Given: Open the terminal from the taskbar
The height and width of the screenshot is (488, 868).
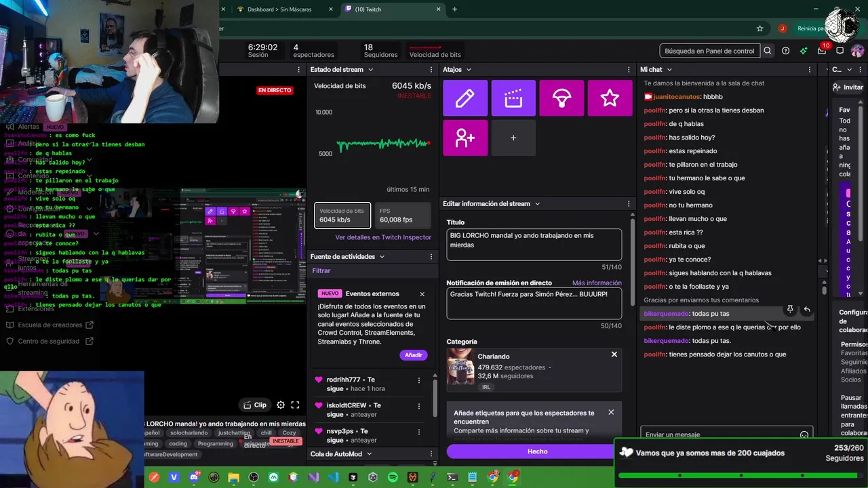Looking at the screenshot, I should tap(452, 477).
